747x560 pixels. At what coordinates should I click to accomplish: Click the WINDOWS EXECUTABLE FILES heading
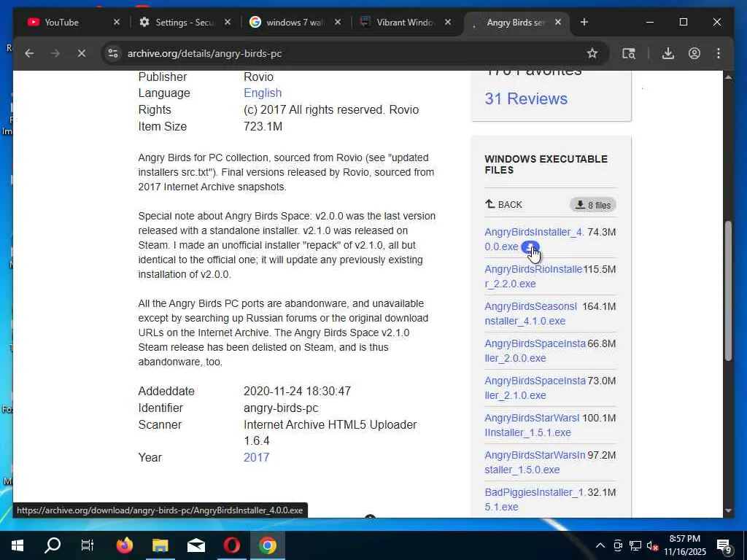(x=546, y=164)
